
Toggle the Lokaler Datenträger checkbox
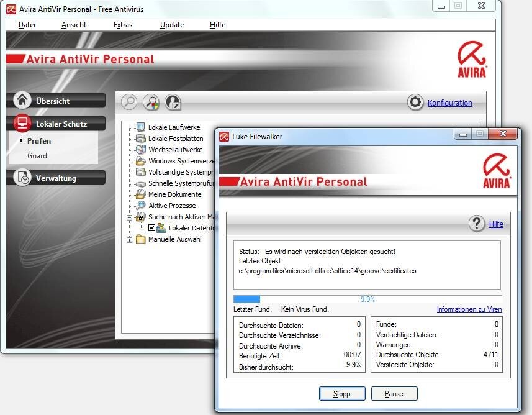point(151,228)
